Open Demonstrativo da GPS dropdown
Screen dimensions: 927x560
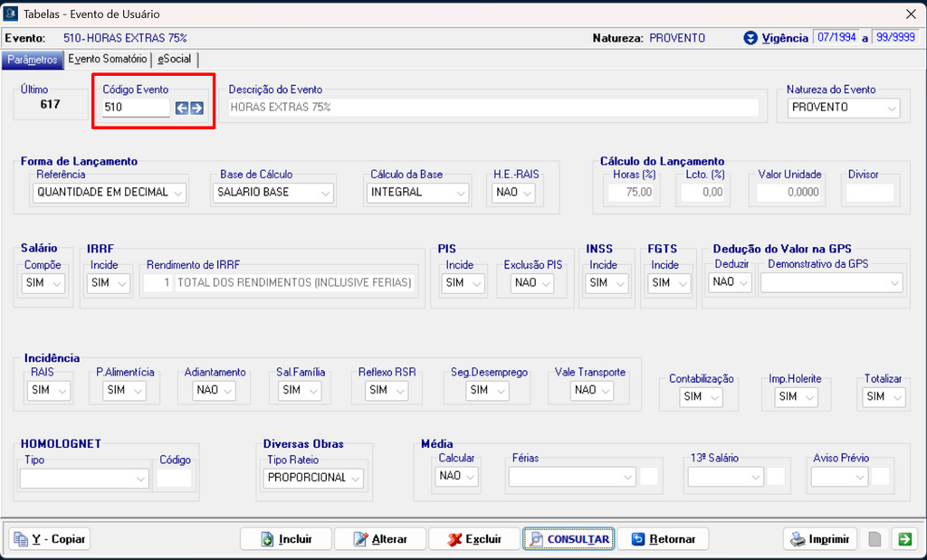point(832,283)
